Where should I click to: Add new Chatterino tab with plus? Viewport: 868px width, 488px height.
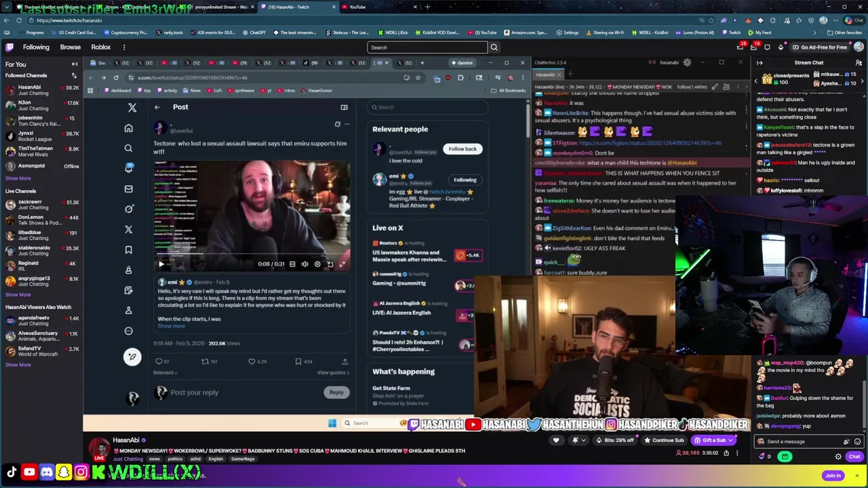point(570,74)
